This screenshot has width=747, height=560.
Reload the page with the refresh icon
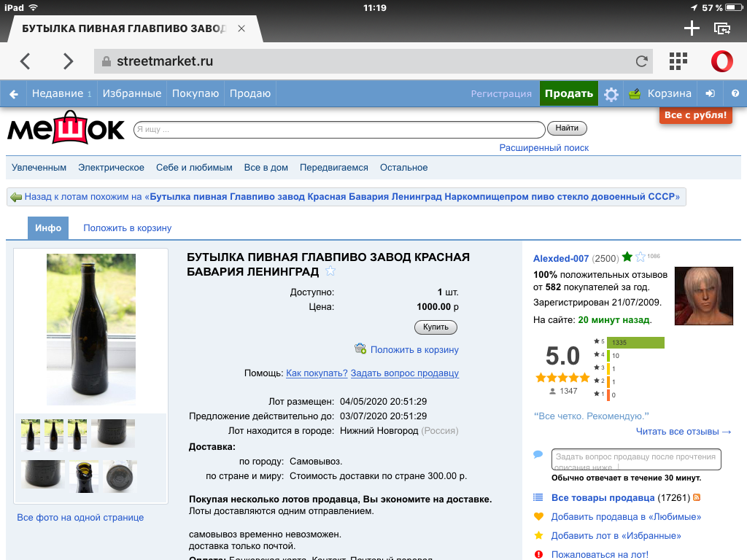point(642,61)
